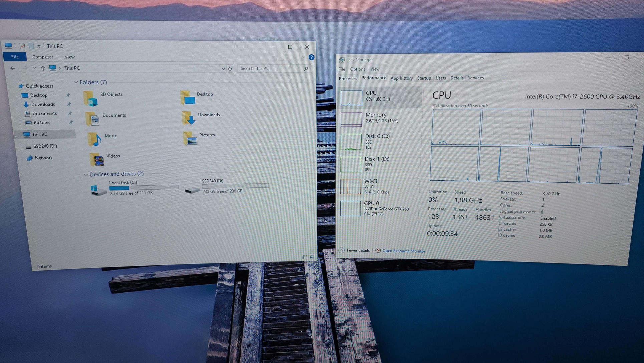Click the SSD240 (D:) drive icon

point(192,190)
